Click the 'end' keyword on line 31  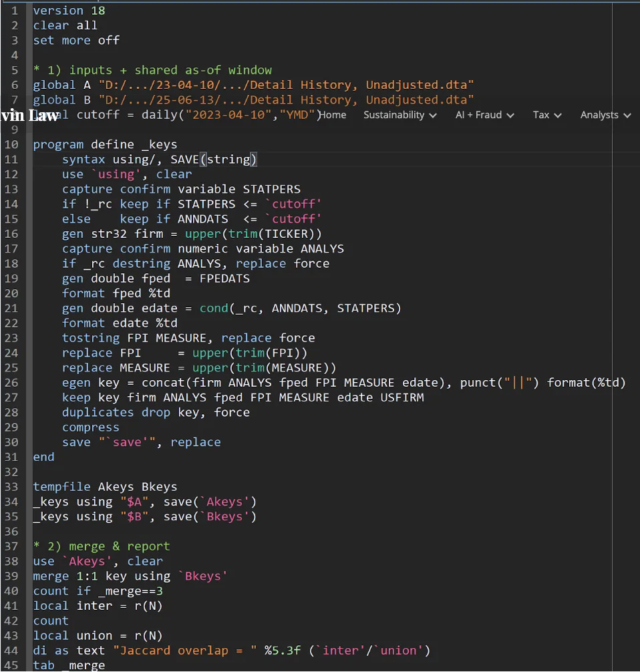pos(43,457)
